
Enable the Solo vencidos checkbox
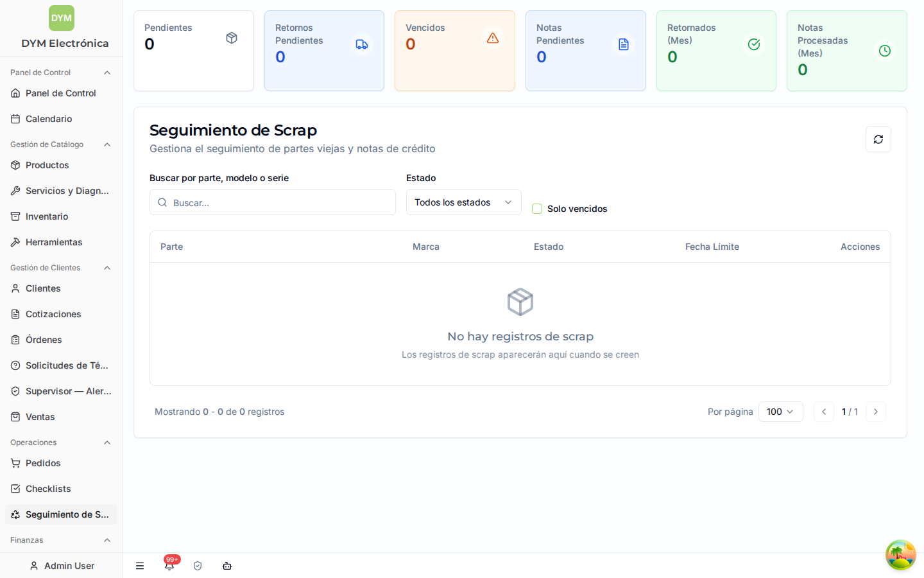pos(537,209)
